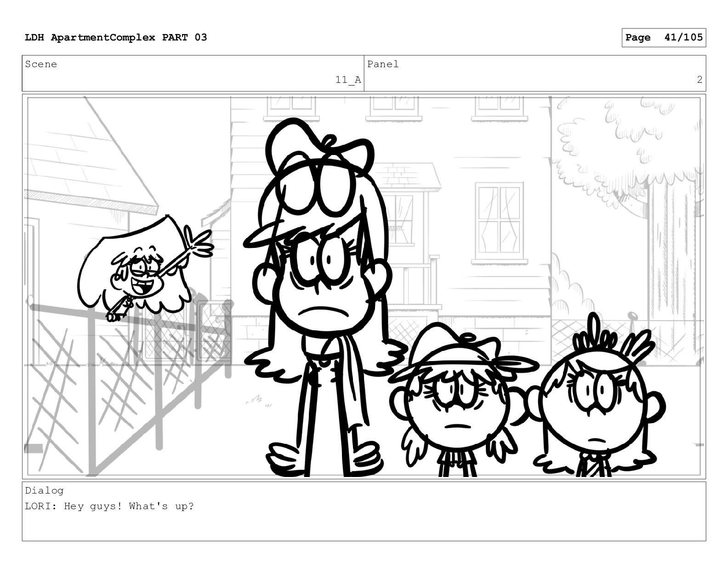Select the panel number "2"
The image size is (728, 563).
pyautogui.click(x=700, y=80)
